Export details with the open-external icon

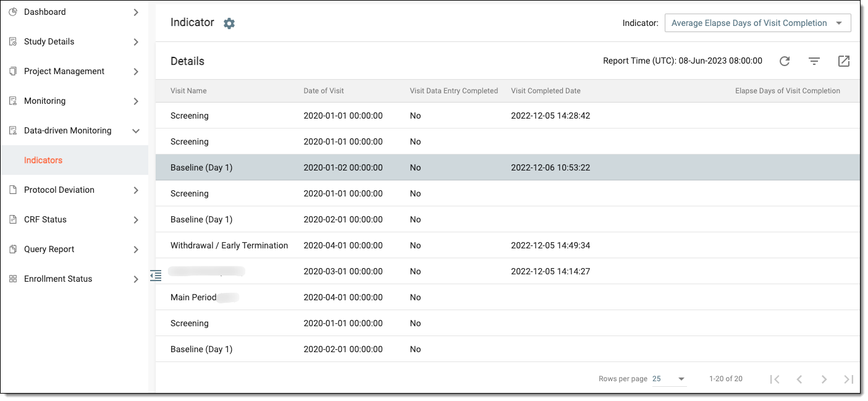point(844,61)
